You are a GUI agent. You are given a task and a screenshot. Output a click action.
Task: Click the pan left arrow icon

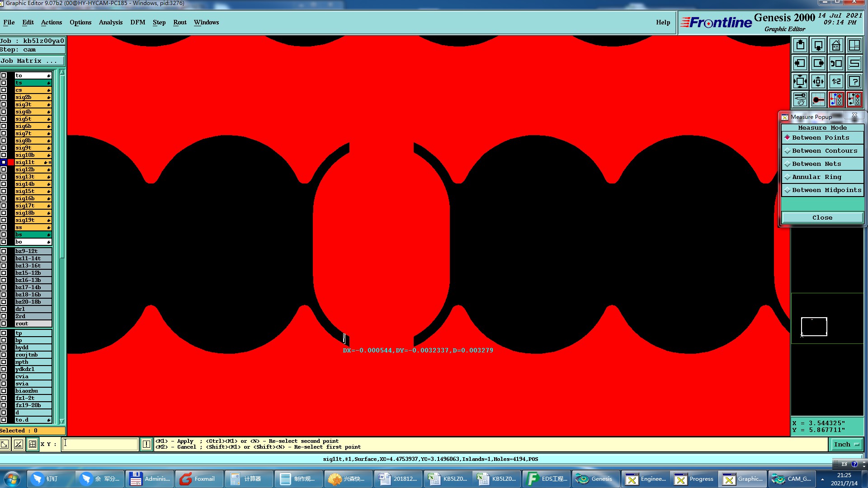coord(800,64)
